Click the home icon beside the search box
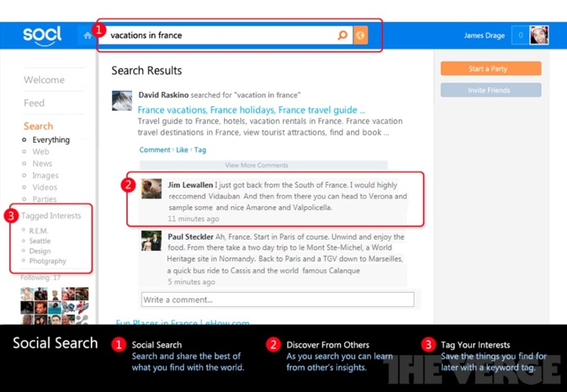Screen dimensions: 567x392 [87, 36]
